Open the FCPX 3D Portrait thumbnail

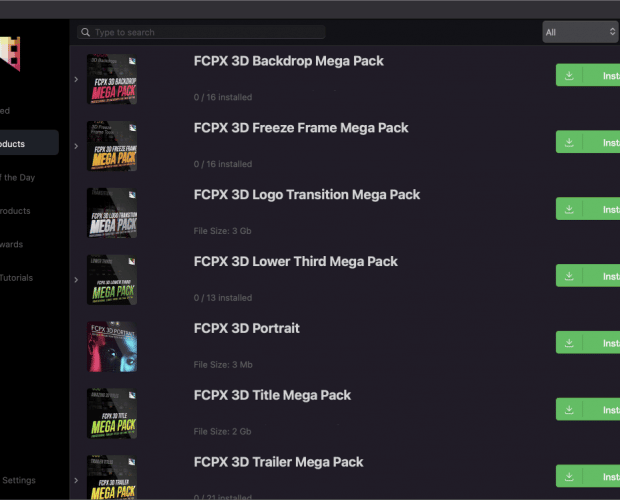[112, 347]
